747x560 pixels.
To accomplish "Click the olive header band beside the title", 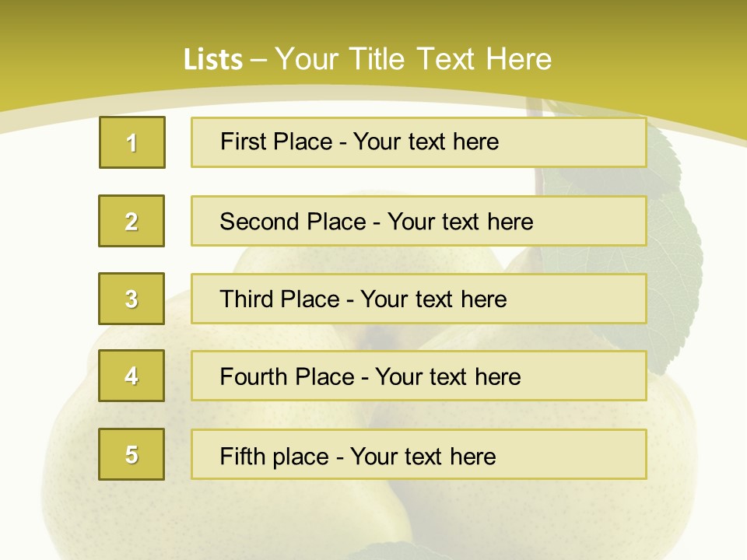I will pos(644,52).
